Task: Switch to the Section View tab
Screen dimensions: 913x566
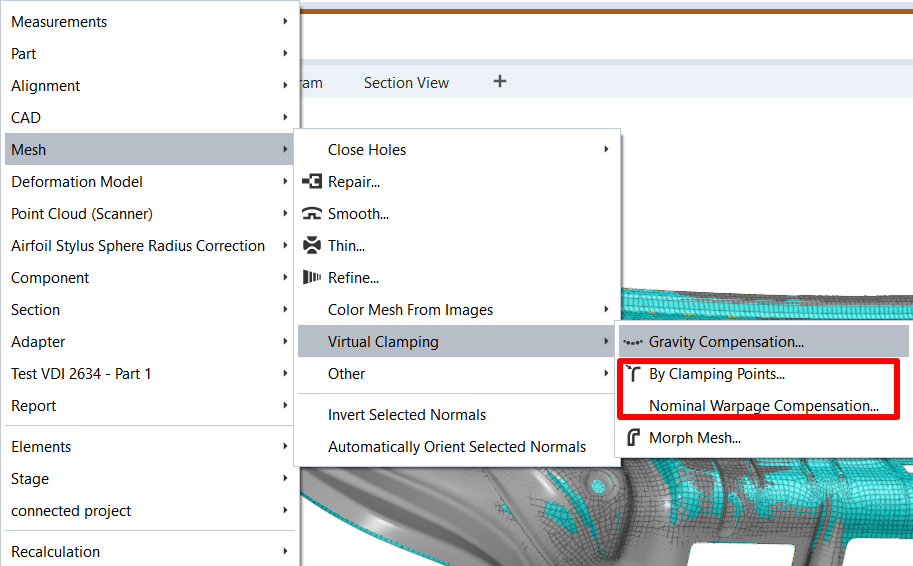Action: coord(406,83)
